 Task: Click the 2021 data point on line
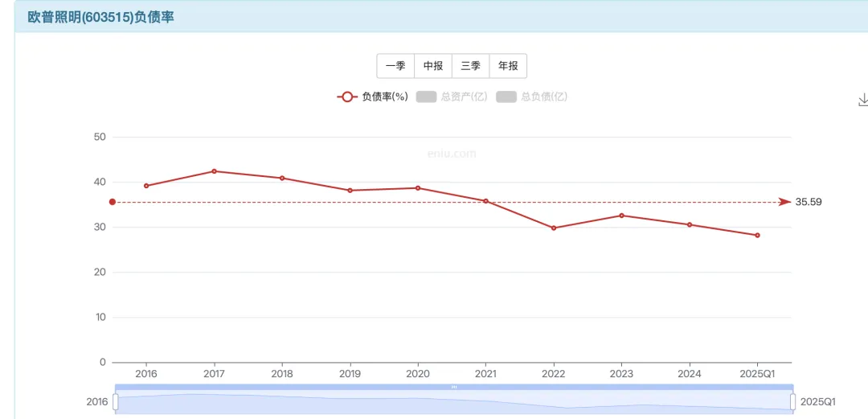(x=486, y=201)
